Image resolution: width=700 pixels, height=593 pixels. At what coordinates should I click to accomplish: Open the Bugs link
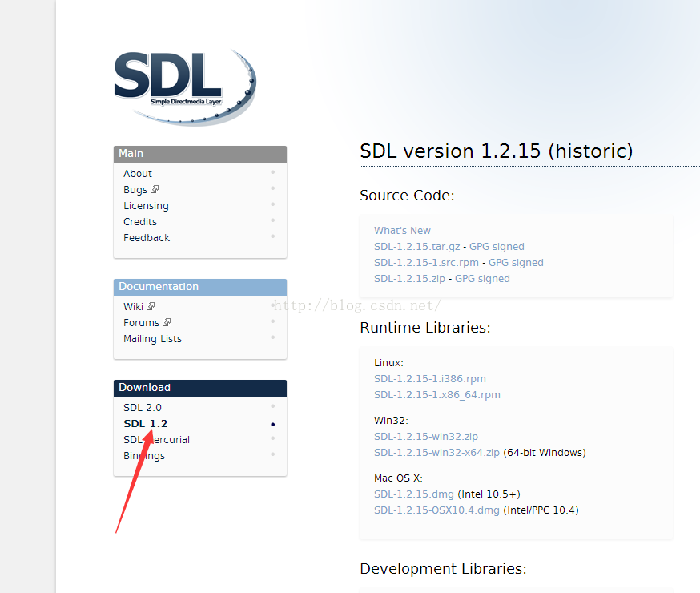135,189
